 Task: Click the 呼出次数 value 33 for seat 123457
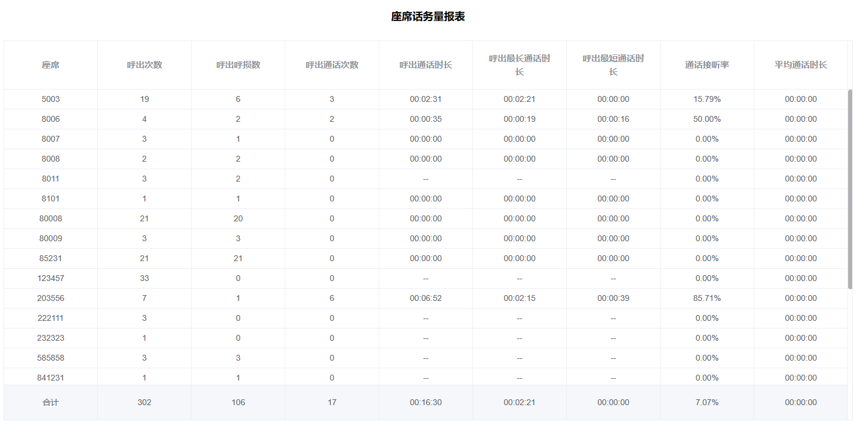(x=144, y=279)
